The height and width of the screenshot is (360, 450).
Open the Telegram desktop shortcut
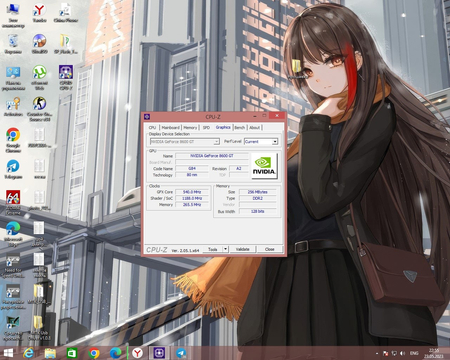pyautogui.click(x=13, y=169)
